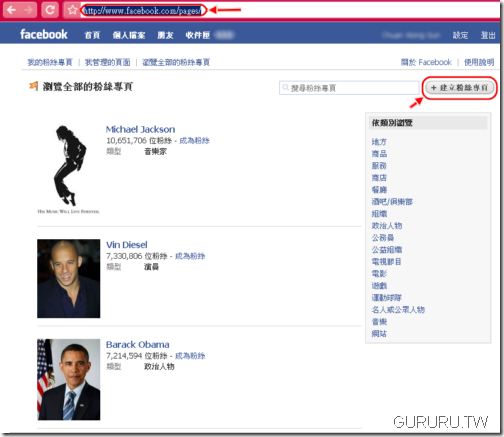
Task: Browse category 電視節目
Action: click(x=387, y=262)
